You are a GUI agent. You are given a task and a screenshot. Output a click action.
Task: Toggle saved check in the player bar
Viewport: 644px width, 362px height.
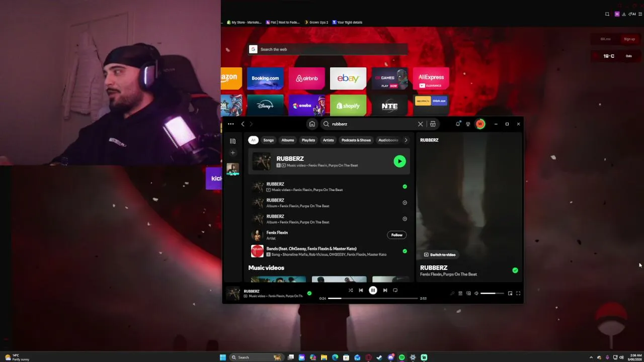(309, 293)
